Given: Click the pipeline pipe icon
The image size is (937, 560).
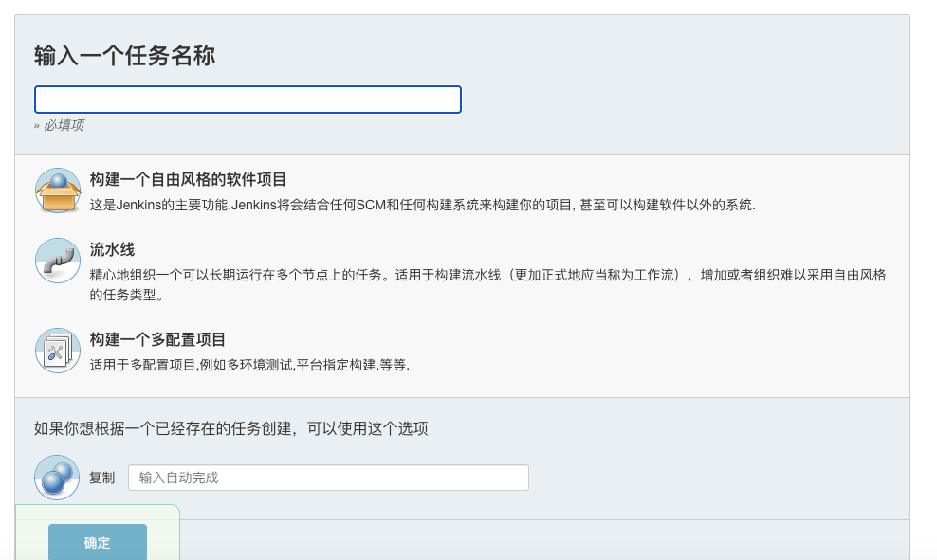Looking at the screenshot, I should [57, 261].
